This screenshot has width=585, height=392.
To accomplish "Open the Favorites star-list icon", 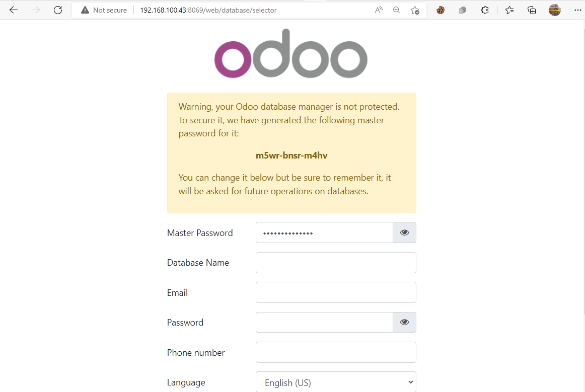I will [509, 10].
